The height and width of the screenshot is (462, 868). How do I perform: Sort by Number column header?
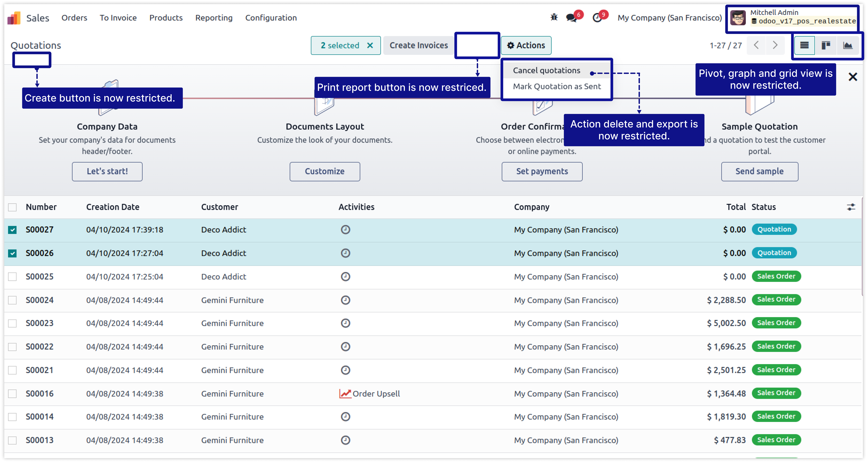click(x=41, y=207)
